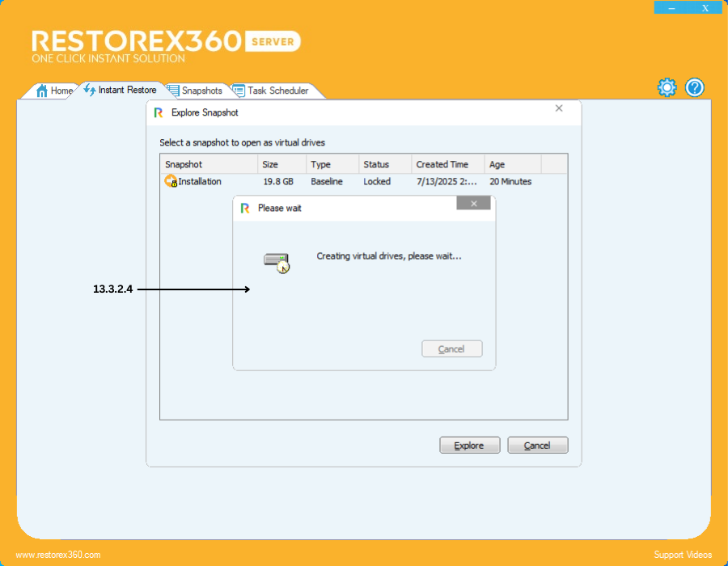Click the Locked status cell
The height and width of the screenshot is (566, 728).
(377, 181)
